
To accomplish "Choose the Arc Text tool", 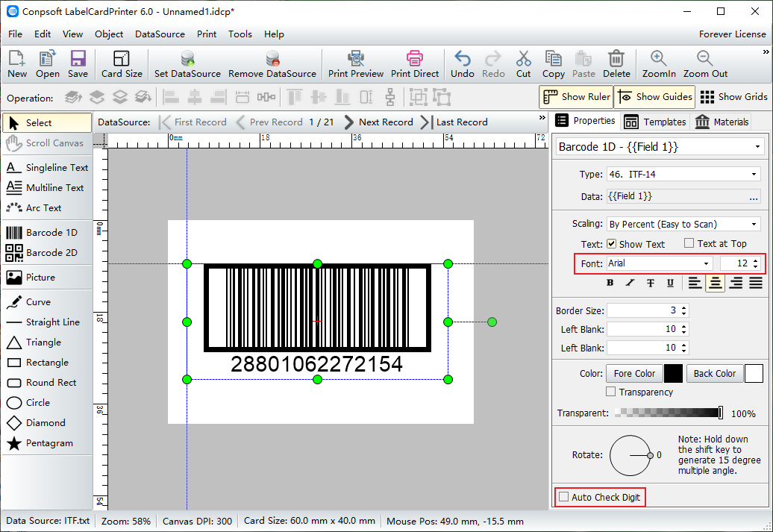I will click(47, 208).
